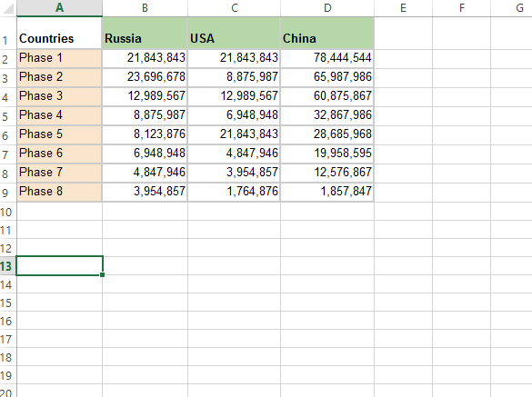Select the Phase 3 cell
The image size is (532, 397).
59,96
